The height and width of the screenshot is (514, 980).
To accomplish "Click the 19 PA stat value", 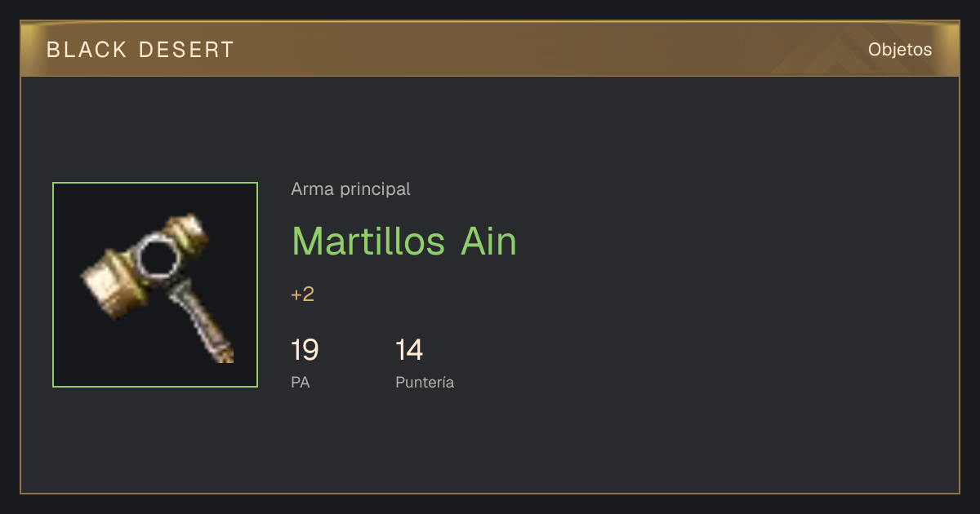I will point(305,351).
